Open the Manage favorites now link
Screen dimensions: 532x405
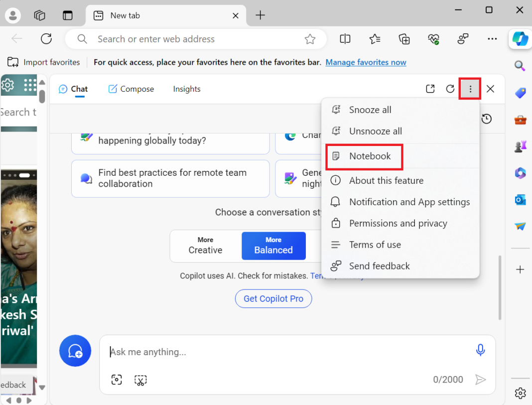click(366, 62)
